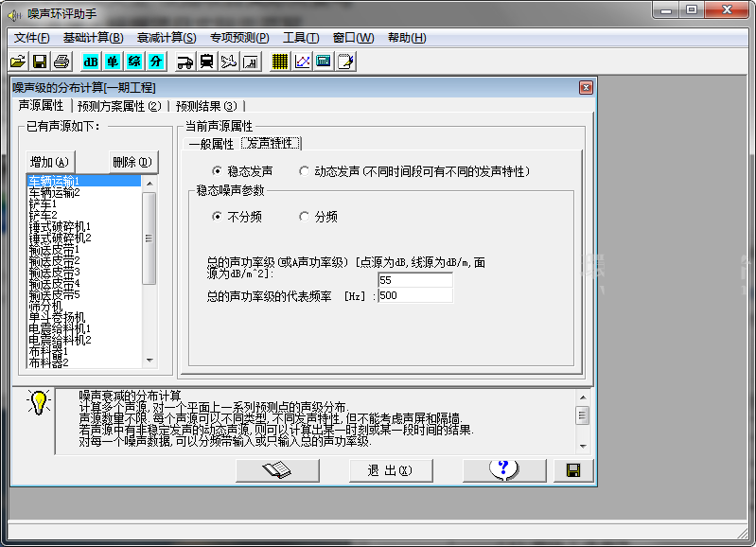Open the 衰减计算(S) menu
Screen dimensions: 756x547
click(167, 38)
